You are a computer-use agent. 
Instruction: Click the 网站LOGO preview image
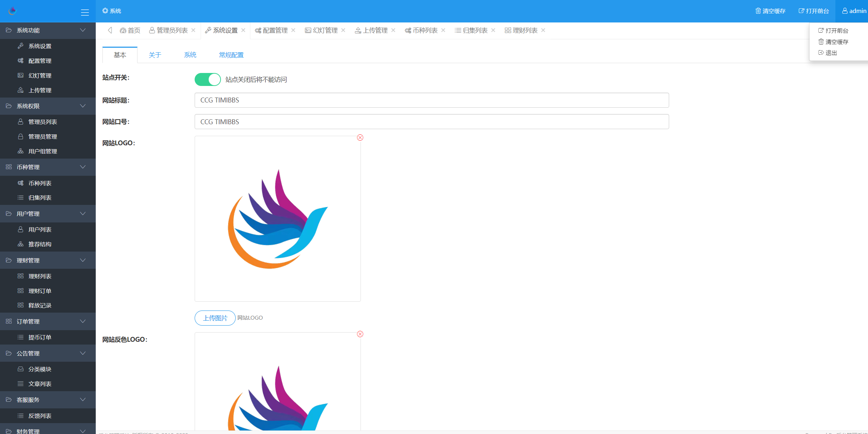(277, 219)
